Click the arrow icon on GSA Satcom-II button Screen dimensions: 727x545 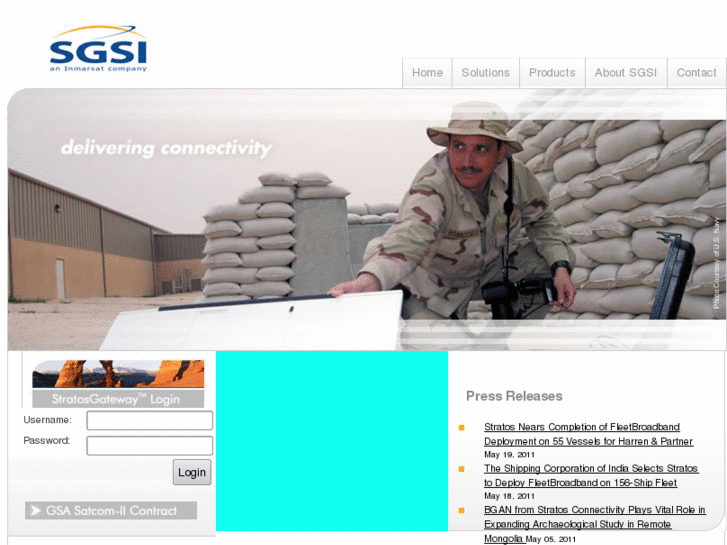(35, 511)
